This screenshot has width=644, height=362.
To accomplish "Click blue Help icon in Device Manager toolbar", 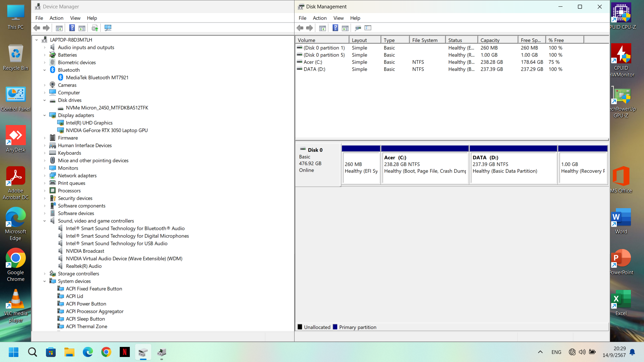I will [72, 28].
